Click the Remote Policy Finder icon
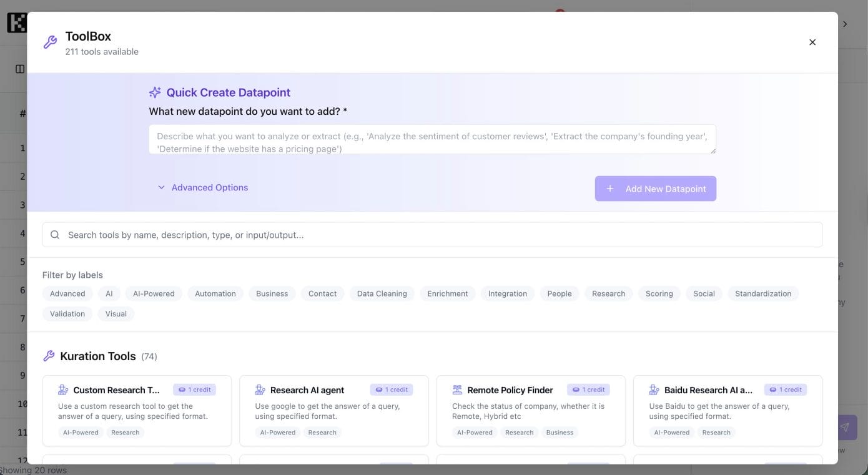The image size is (868, 475). tap(457, 390)
